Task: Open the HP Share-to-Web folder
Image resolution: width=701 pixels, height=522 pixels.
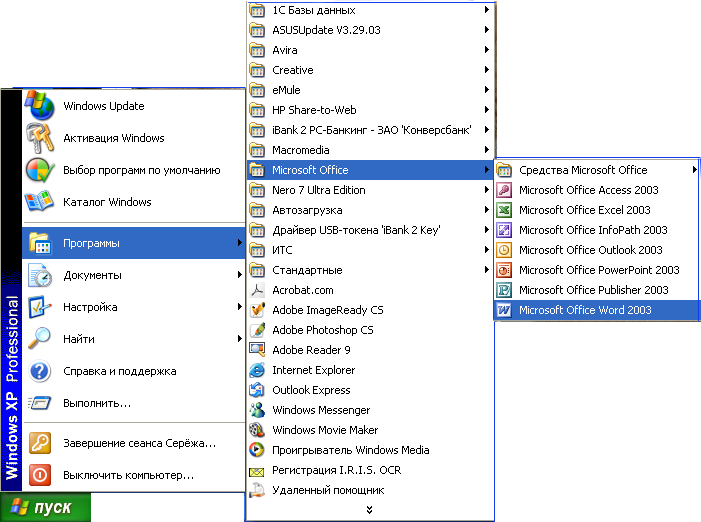Action: [x=370, y=110]
